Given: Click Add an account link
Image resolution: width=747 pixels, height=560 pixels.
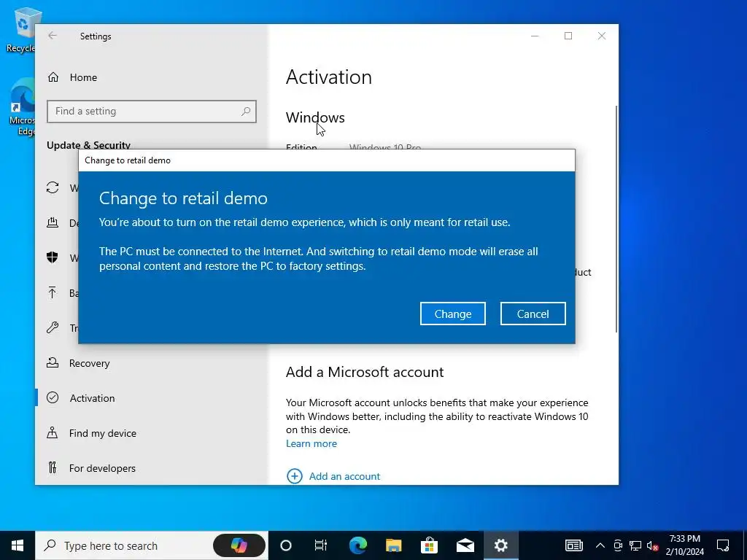Looking at the screenshot, I should pos(344,476).
